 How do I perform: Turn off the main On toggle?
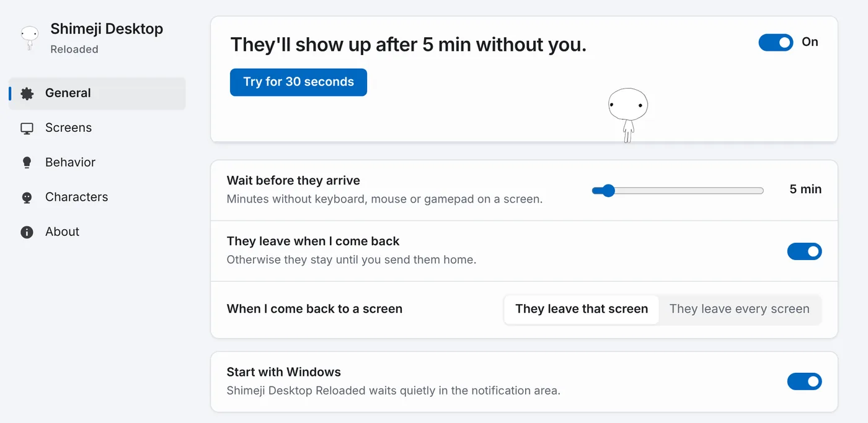click(x=776, y=42)
